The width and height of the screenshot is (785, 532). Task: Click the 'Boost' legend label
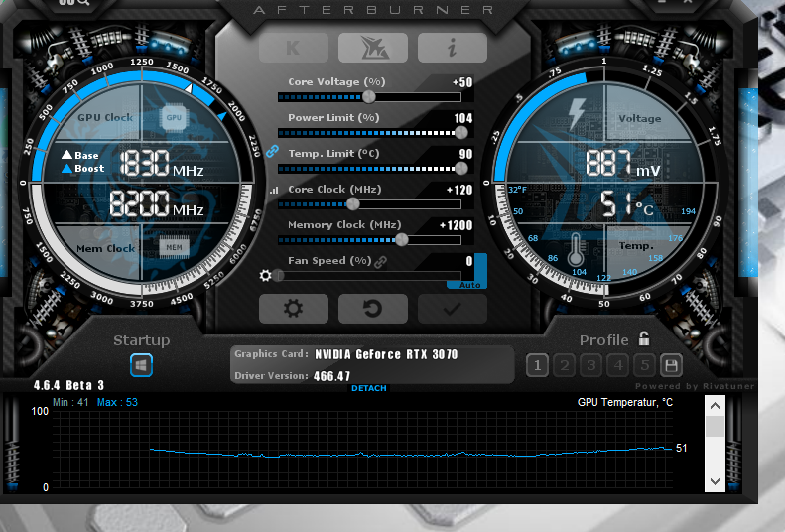pyautogui.click(x=89, y=169)
